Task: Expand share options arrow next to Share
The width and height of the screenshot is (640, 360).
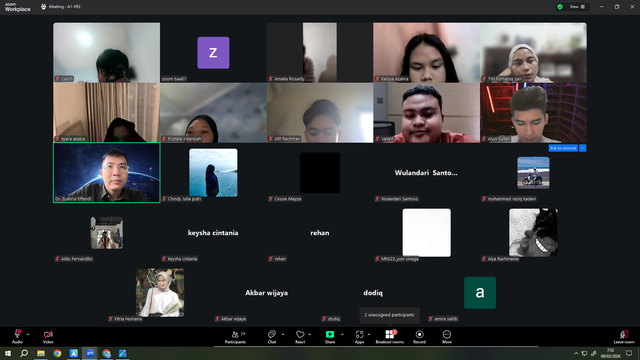Action: point(342,334)
